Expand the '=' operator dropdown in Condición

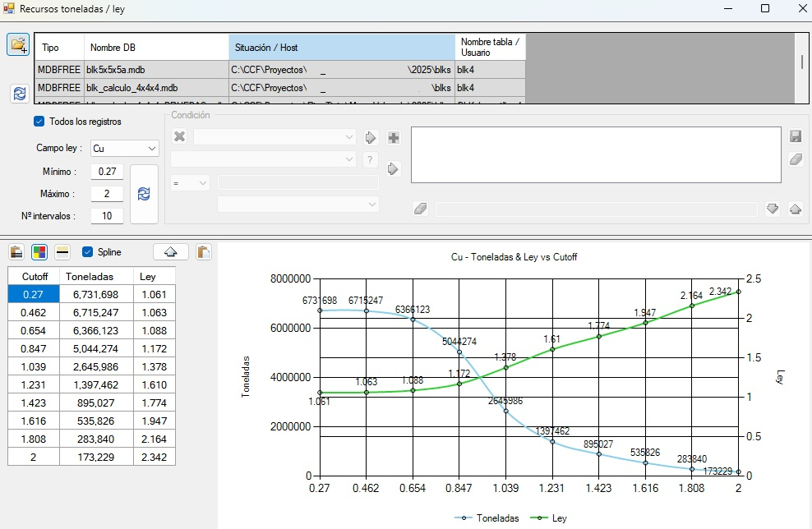click(190, 183)
